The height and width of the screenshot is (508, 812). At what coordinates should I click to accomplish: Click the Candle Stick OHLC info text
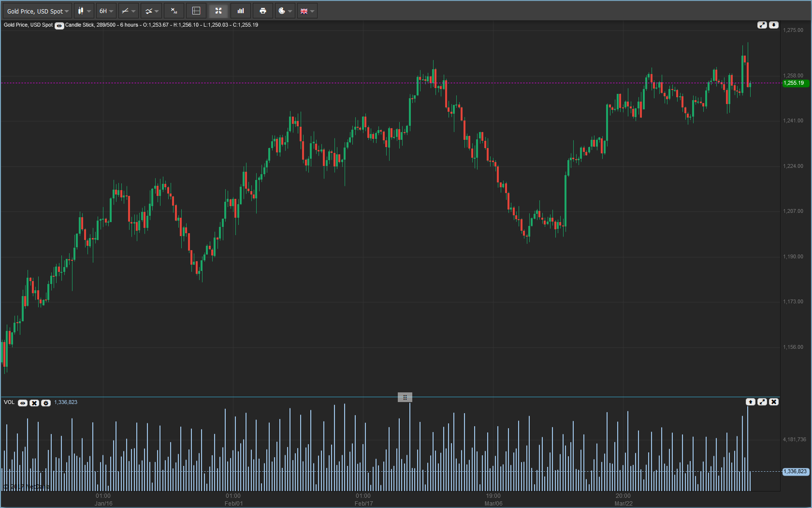point(161,25)
